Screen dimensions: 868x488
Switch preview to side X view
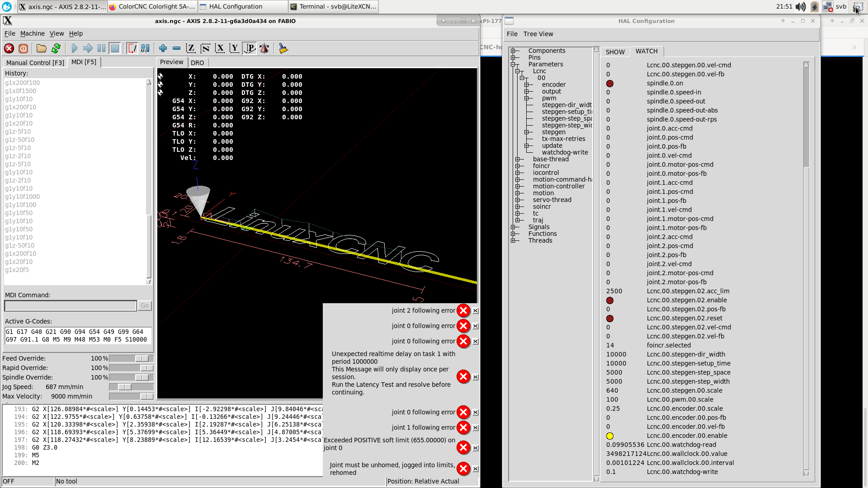tap(220, 48)
